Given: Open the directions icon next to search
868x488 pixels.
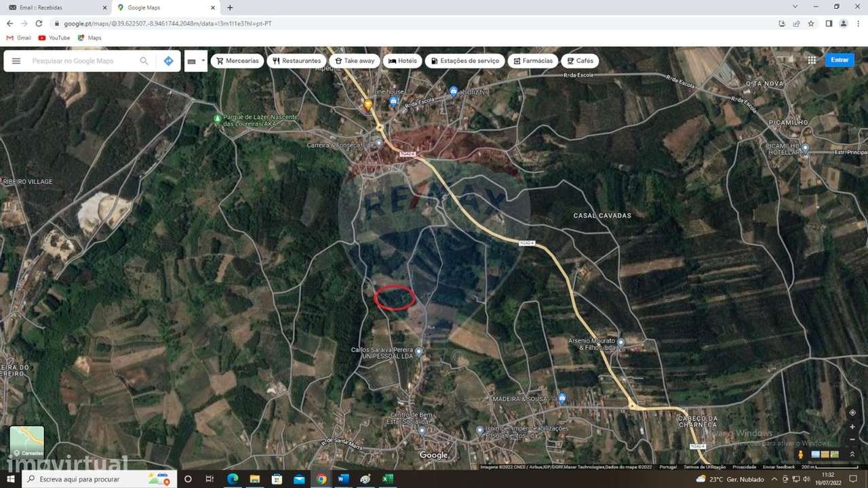Looking at the screenshot, I should (x=168, y=60).
